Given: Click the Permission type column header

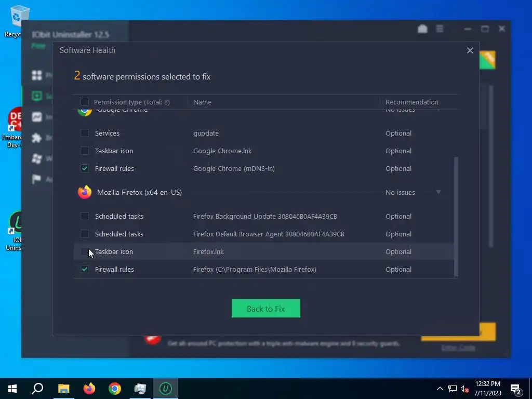Looking at the screenshot, I should pyautogui.click(x=131, y=102).
